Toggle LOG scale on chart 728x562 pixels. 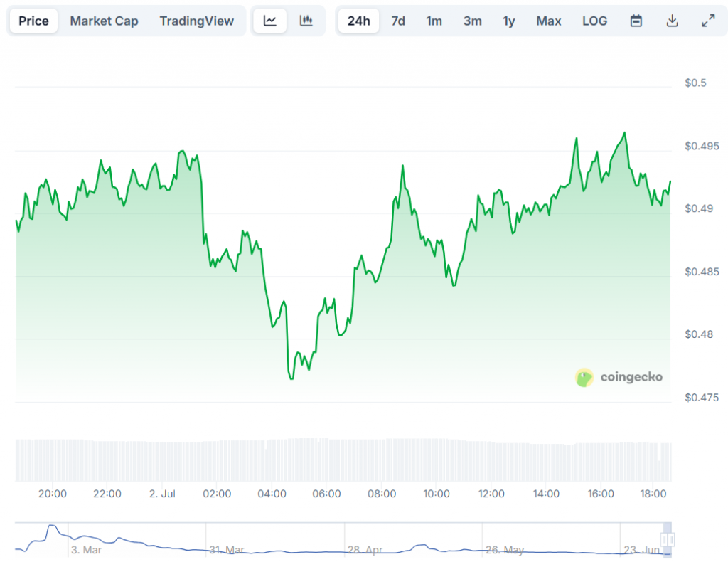click(x=594, y=21)
